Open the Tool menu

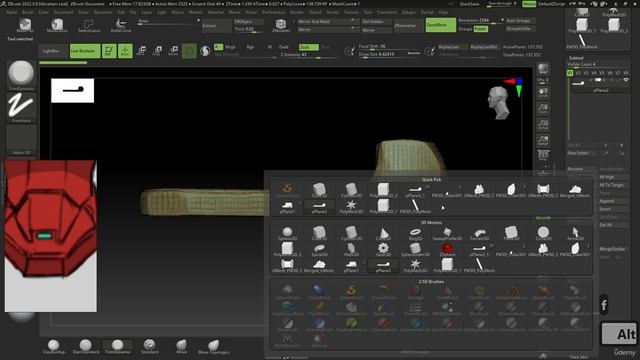[x=368, y=12]
